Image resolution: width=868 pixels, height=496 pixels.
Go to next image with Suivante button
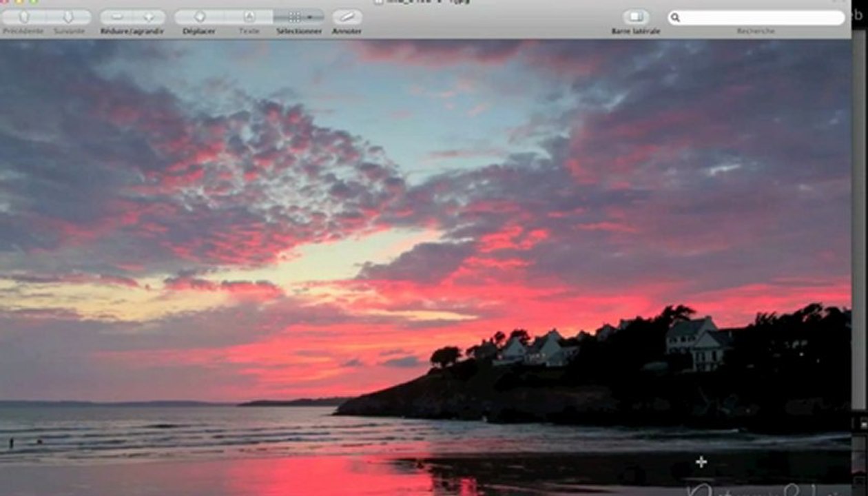(x=69, y=17)
